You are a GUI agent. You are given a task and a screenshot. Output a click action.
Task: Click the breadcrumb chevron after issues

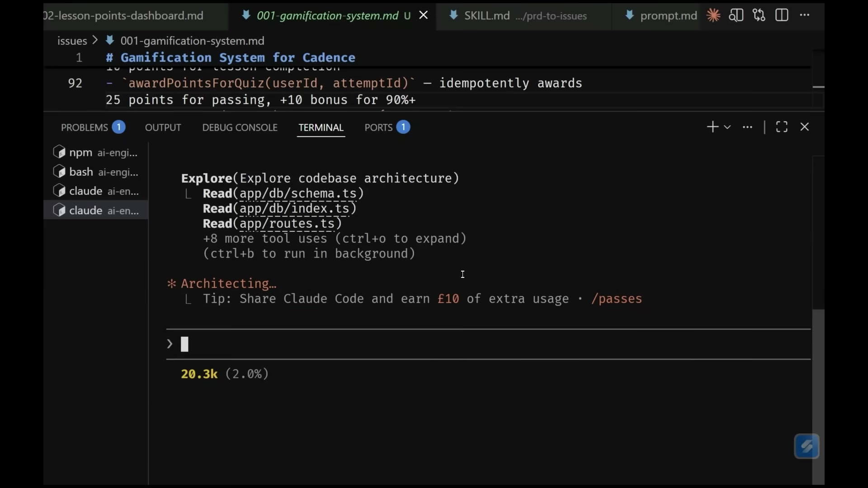[95, 40]
